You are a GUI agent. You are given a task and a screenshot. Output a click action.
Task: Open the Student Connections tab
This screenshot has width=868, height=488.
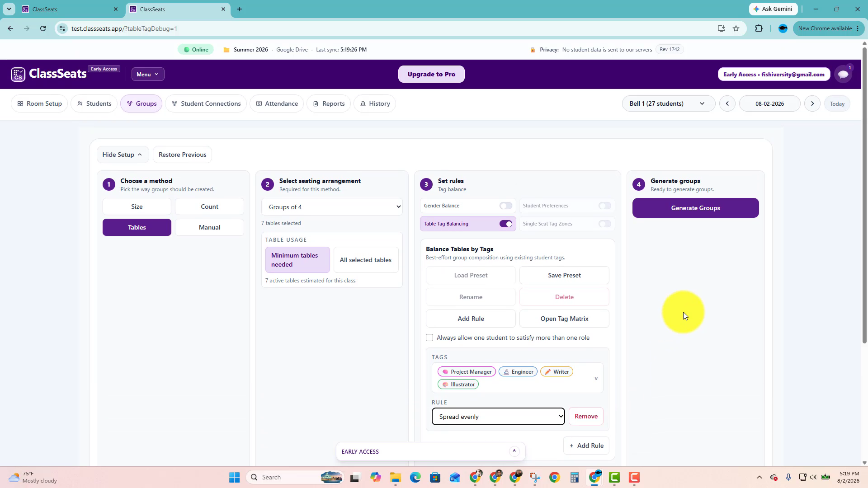pyautogui.click(x=206, y=103)
